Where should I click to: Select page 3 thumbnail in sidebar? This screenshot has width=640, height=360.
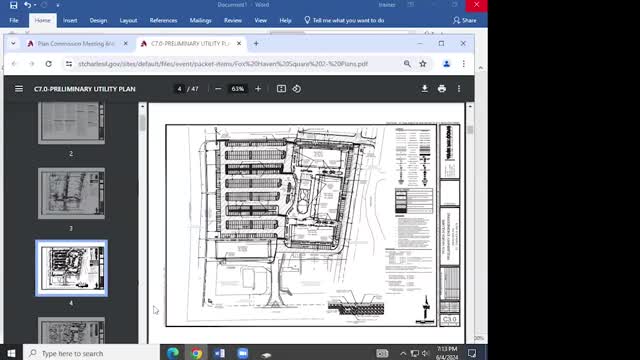71,193
